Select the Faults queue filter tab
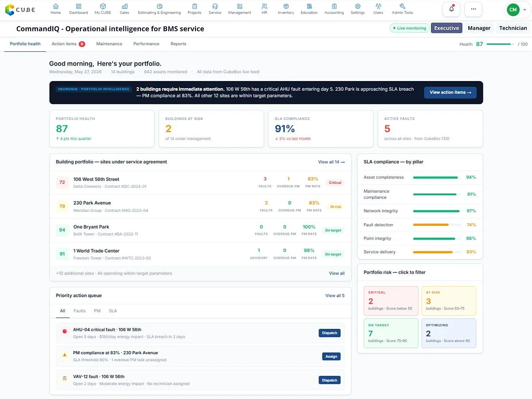The image size is (532, 399). click(x=80, y=311)
